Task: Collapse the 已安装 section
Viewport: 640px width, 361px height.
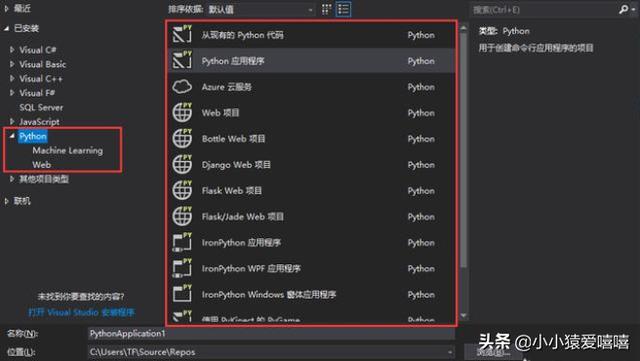Action: pyautogui.click(x=6, y=28)
